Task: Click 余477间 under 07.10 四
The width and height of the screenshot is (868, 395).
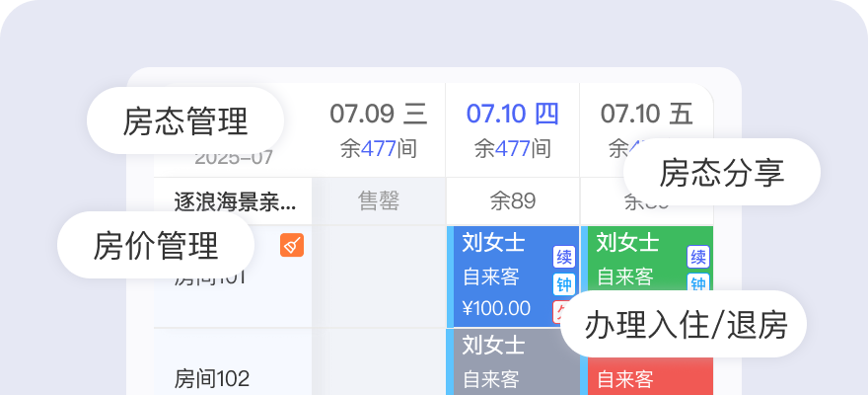Action: [513, 148]
